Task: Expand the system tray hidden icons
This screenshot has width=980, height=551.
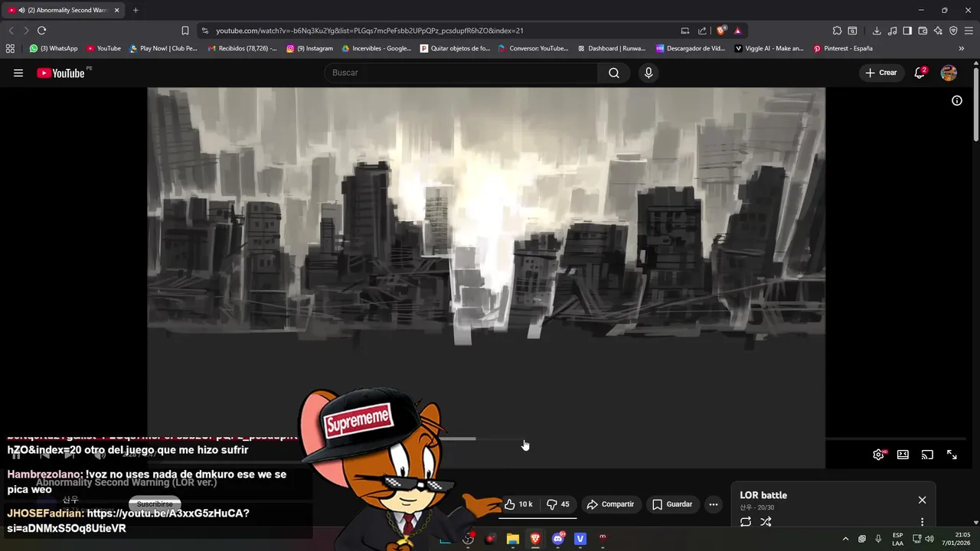Action: (845, 539)
